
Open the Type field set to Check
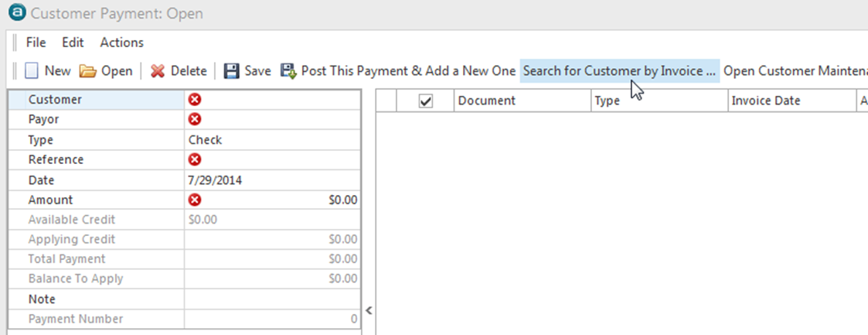click(271, 140)
